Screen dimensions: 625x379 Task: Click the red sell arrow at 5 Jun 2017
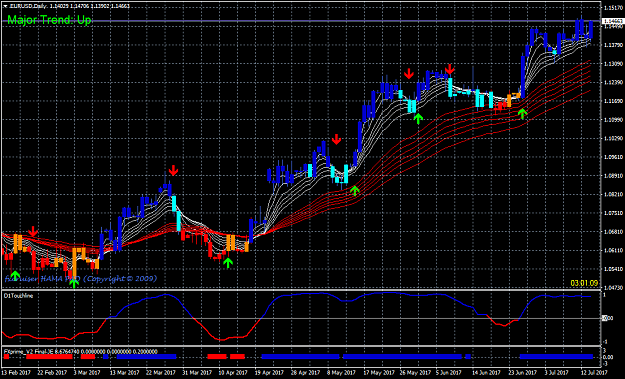point(450,70)
